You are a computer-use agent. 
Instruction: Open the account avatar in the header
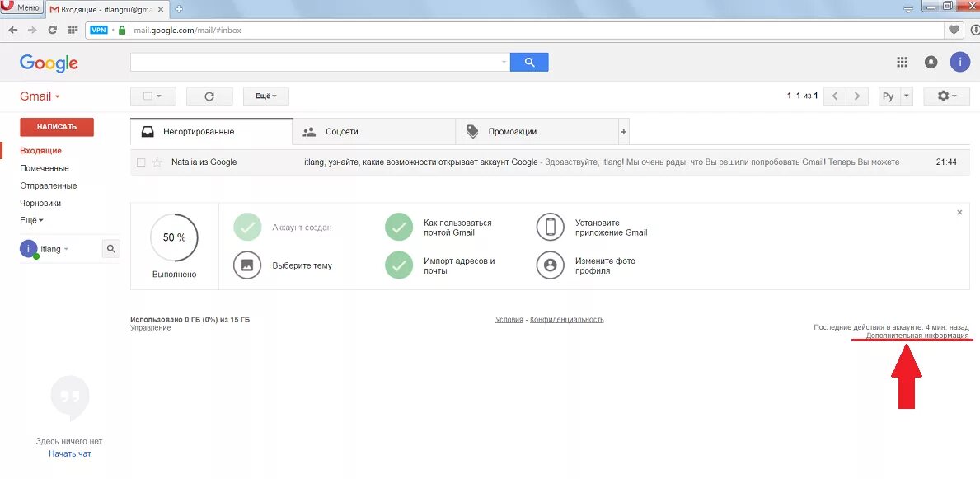pyautogui.click(x=959, y=62)
